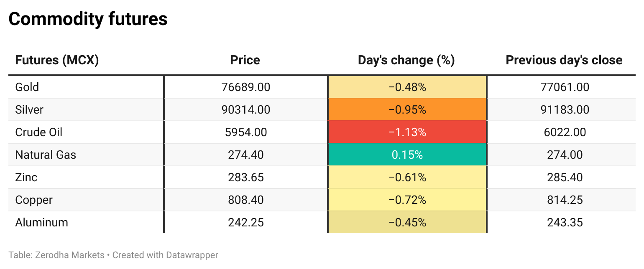Select the orange Silver −0.95% cell
The image size is (644, 269).
pos(407,110)
